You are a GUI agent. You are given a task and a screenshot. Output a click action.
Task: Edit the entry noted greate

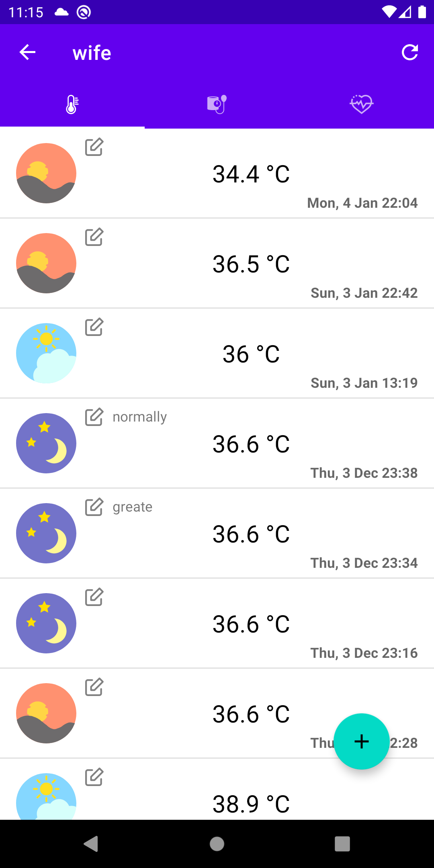(x=94, y=507)
